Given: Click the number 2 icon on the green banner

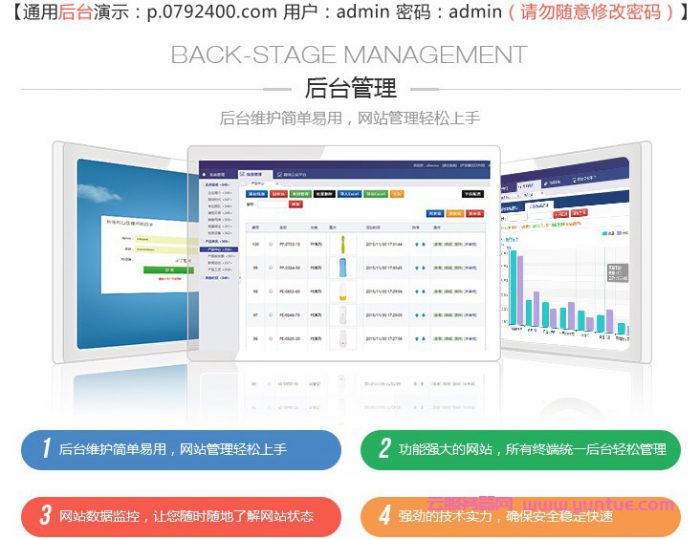Looking at the screenshot, I should coord(384,449).
